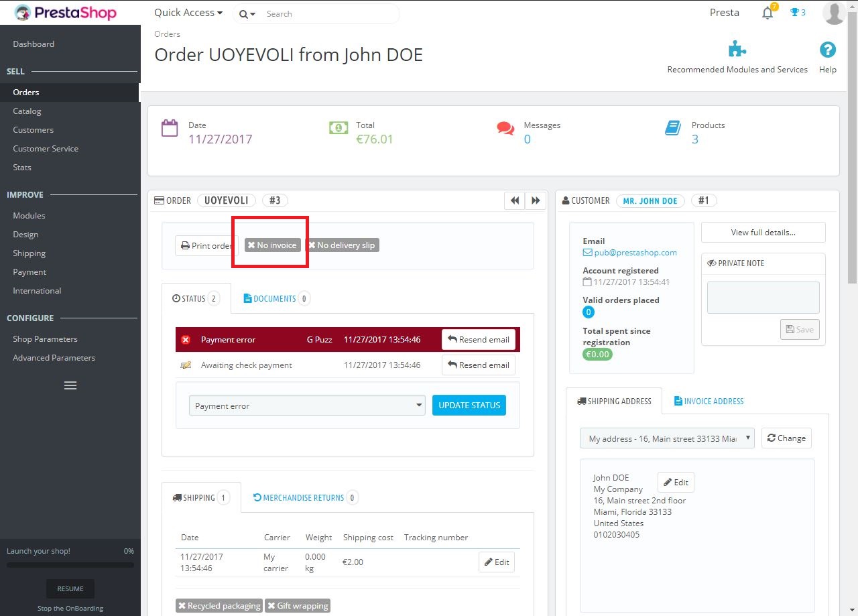Open Payment sidebar item
Image resolution: width=858 pixels, height=616 pixels.
pyautogui.click(x=29, y=272)
